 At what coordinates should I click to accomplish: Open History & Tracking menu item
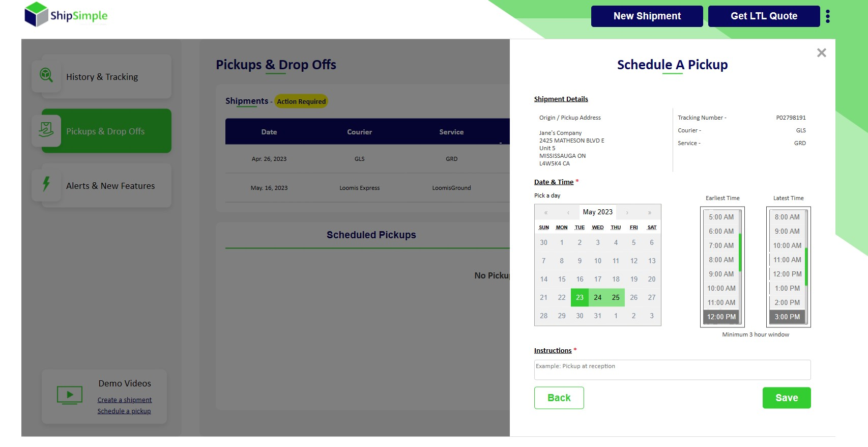(x=102, y=77)
